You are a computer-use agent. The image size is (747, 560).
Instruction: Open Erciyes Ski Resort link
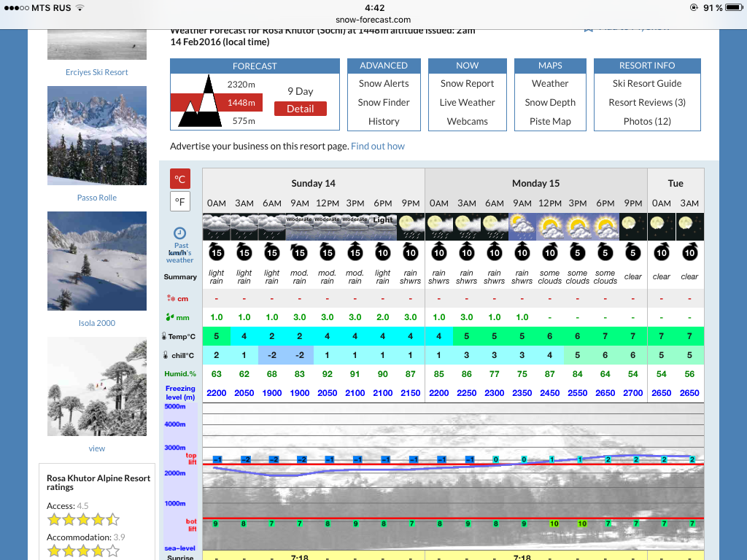97,72
